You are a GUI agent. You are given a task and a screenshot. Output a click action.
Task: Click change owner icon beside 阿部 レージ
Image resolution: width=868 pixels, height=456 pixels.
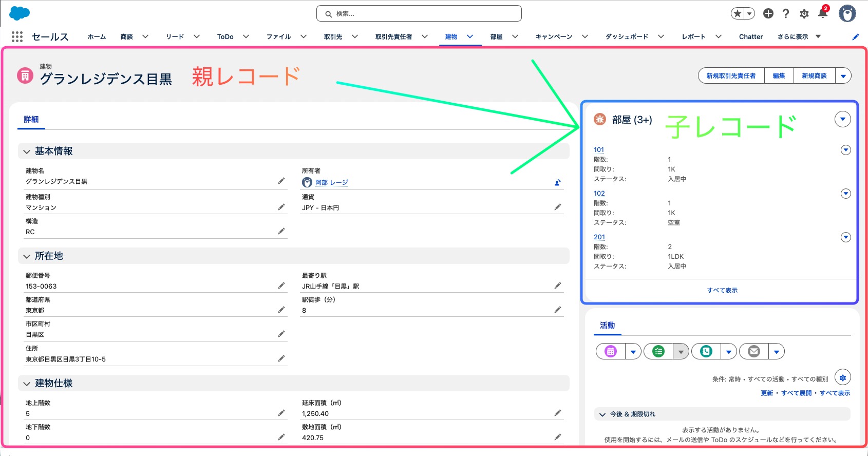click(557, 182)
